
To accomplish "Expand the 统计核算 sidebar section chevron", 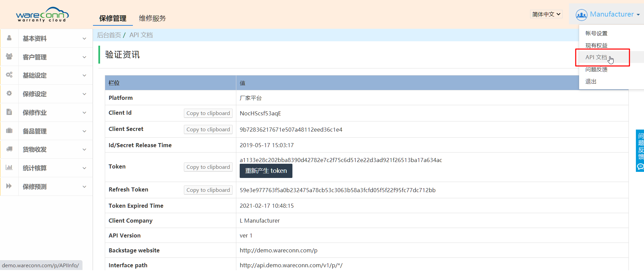I will click(x=84, y=168).
